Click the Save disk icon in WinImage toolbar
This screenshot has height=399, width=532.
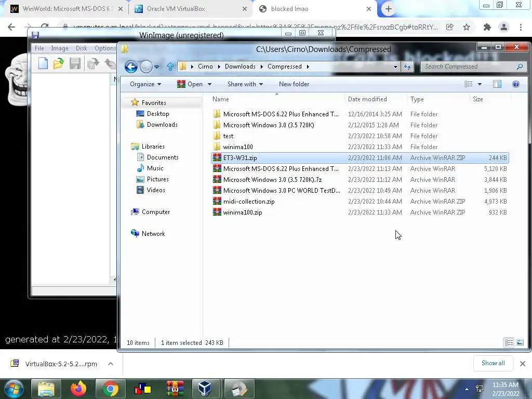point(75,63)
